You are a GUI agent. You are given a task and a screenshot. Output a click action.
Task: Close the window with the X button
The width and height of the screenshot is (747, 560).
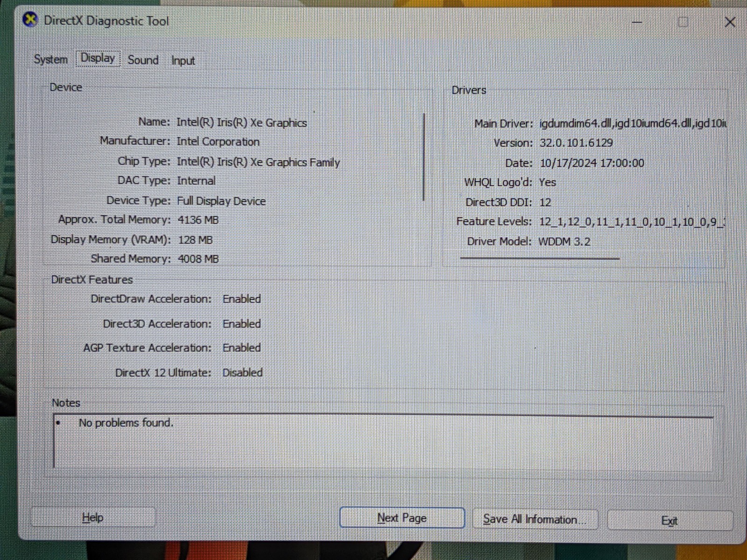coord(730,22)
